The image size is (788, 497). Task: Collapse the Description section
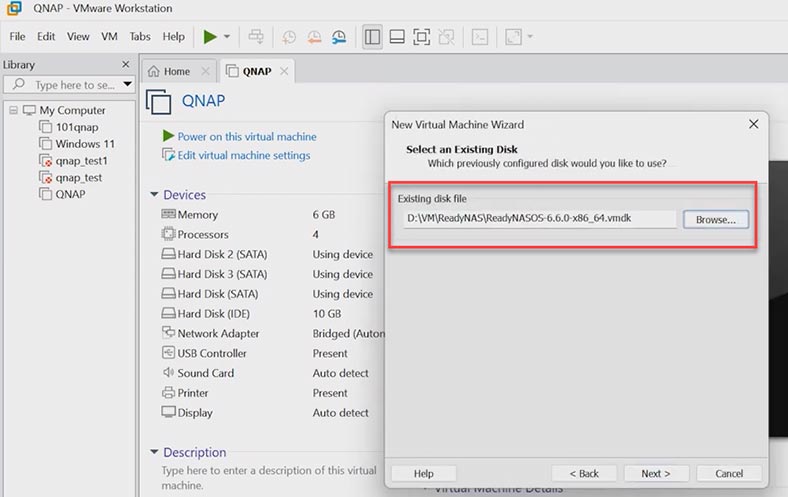[154, 452]
